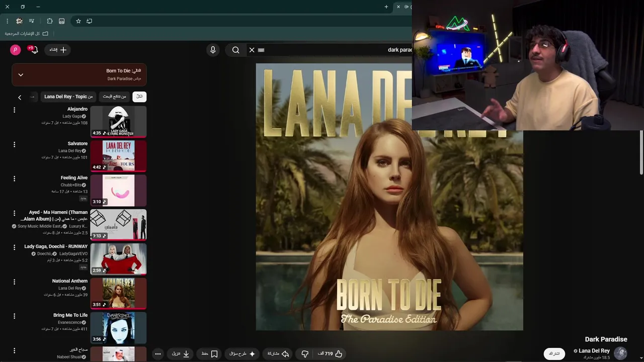
Task: Open the National Anthem thumbnail
Action: pos(118,294)
